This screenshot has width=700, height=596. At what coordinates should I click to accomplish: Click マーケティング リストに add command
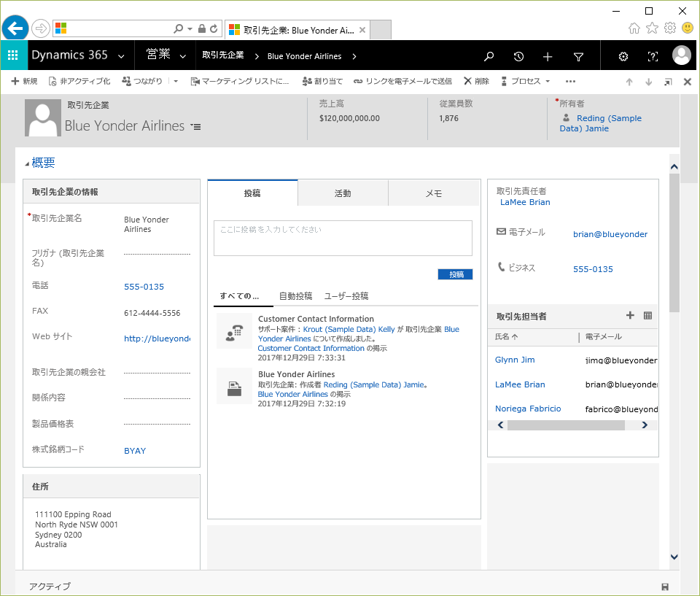coord(240,81)
